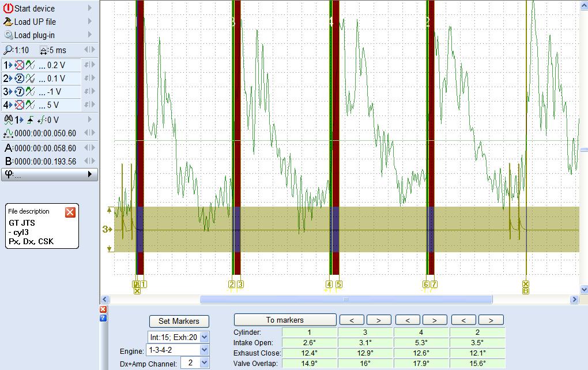This screenshot has width=588, height=370.
Task: Click the horizontal scrollbar right arrow
Action: pos(574,300)
